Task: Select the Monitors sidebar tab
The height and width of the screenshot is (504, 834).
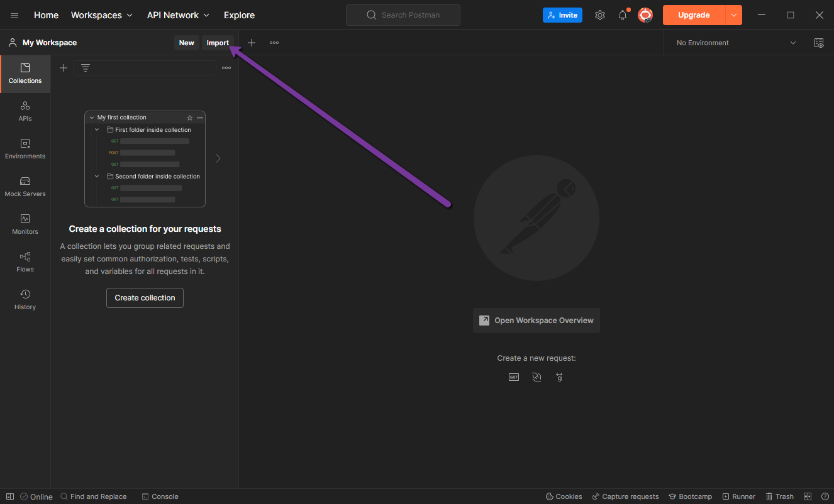Action: [x=25, y=224]
